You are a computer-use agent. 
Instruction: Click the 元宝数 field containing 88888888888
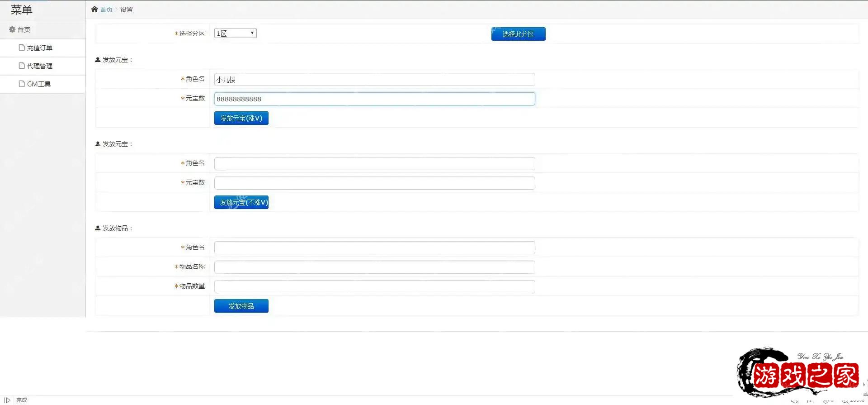point(374,99)
